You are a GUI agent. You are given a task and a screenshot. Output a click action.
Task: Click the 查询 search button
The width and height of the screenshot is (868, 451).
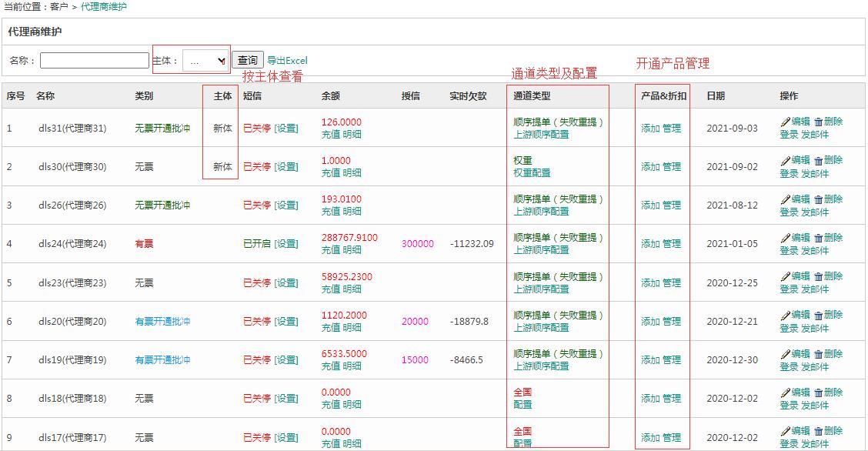coord(248,60)
